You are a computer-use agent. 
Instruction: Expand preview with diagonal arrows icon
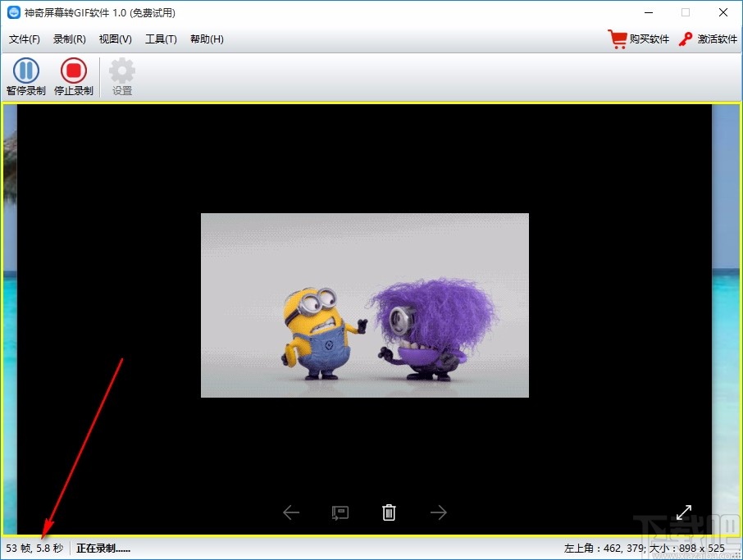tap(684, 512)
